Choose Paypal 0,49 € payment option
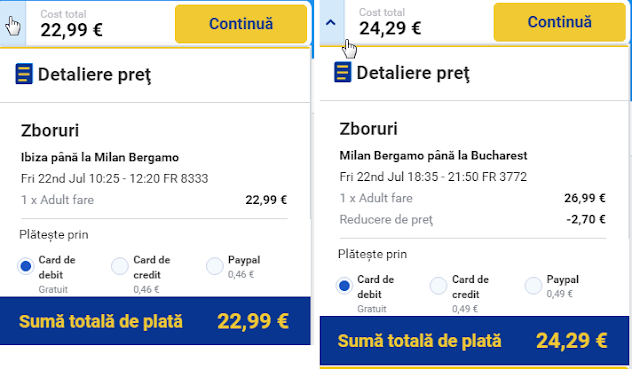640x370 pixels. coord(533,286)
